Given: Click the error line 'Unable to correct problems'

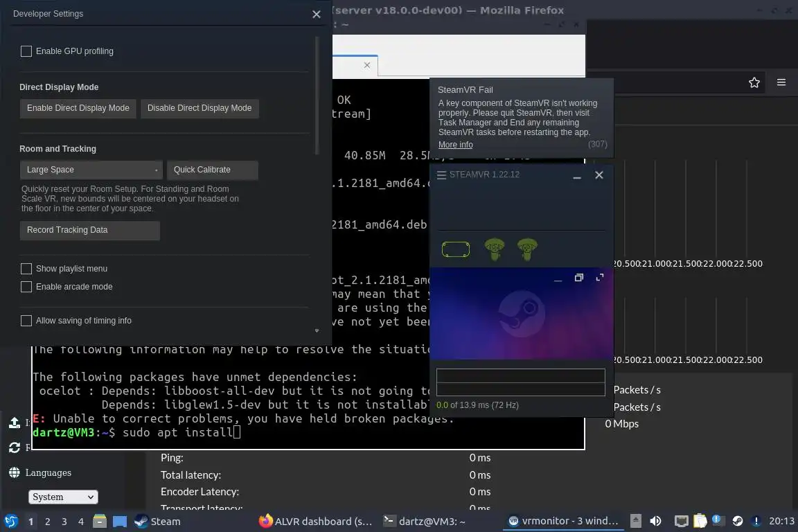Looking at the screenshot, I should coord(243,419).
